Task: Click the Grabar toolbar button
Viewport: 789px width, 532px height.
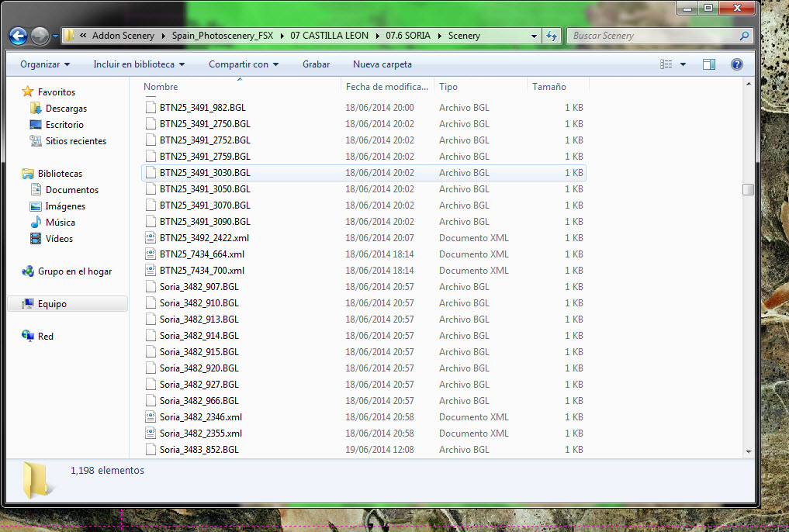Action: pyautogui.click(x=316, y=64)
